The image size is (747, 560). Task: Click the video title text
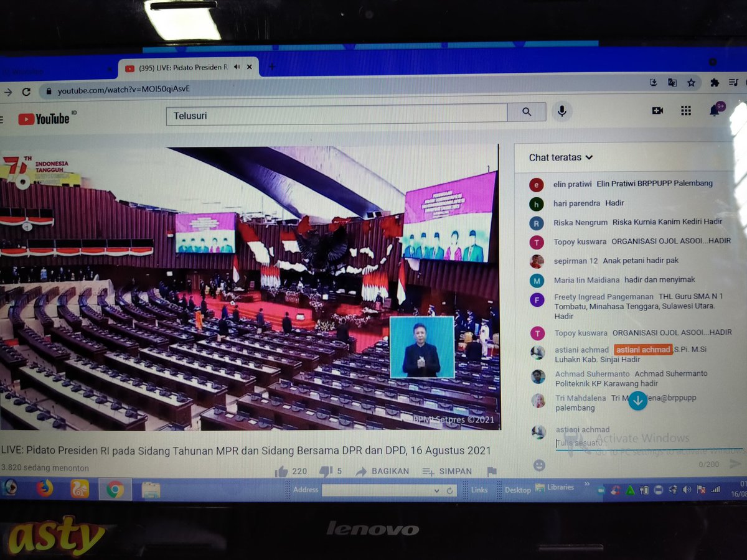pos(245,450)
